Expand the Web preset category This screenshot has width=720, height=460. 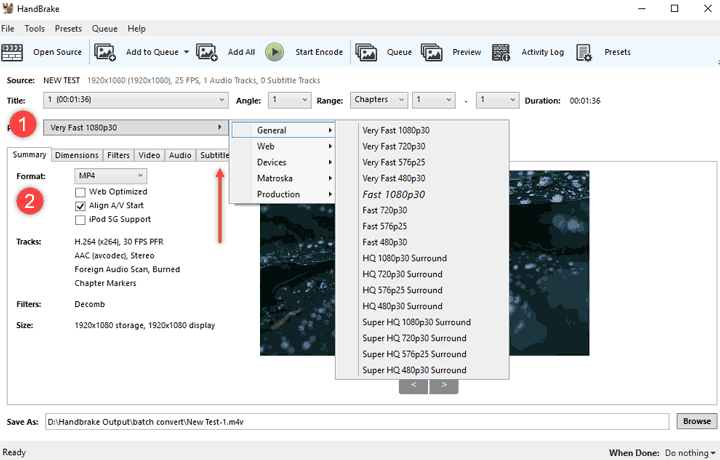(283, 146)
